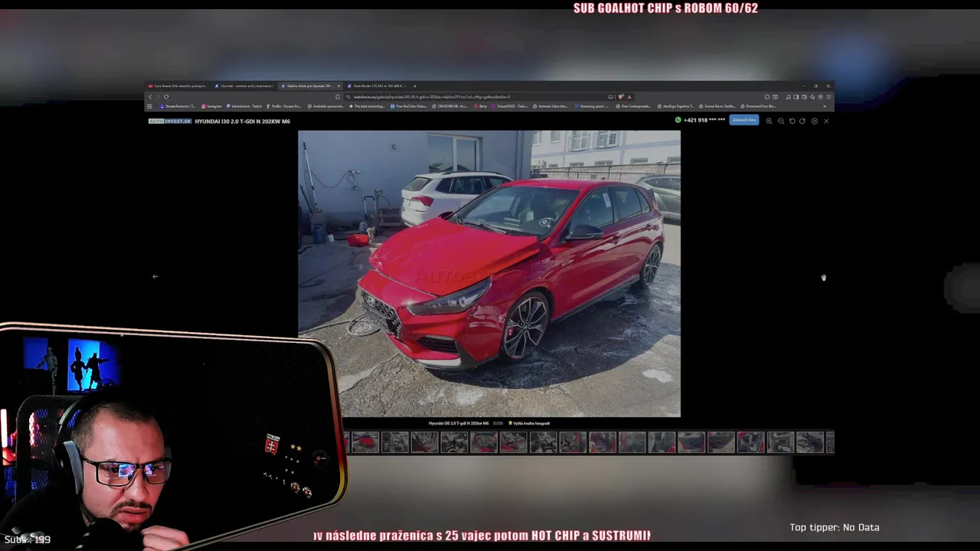Open the StreamElements bookmark

(178, 106)
